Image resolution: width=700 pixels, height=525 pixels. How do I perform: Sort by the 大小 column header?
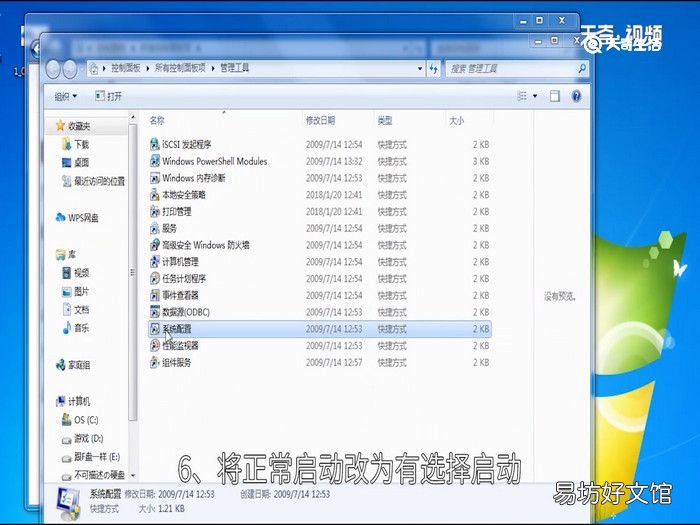tap(456, 120)
